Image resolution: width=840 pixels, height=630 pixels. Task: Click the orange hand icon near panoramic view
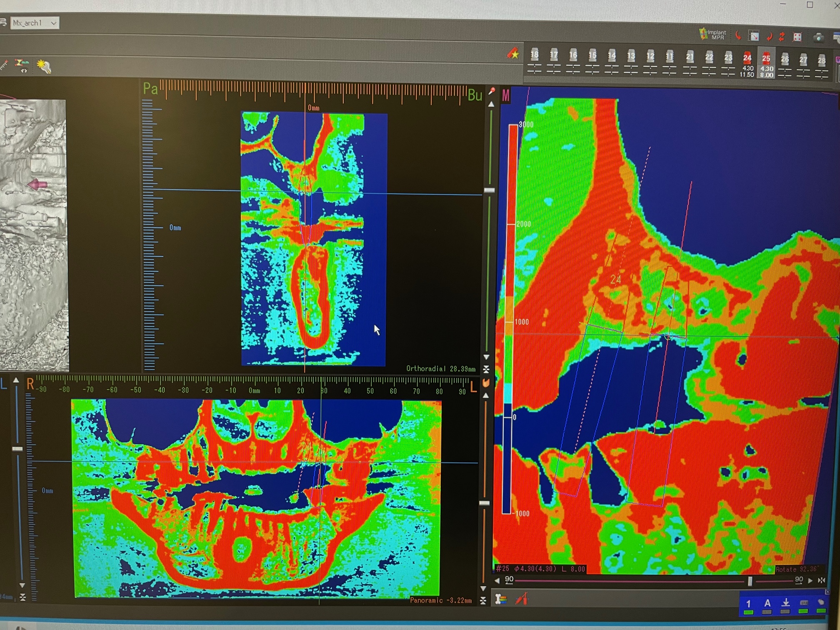[485, 382]
